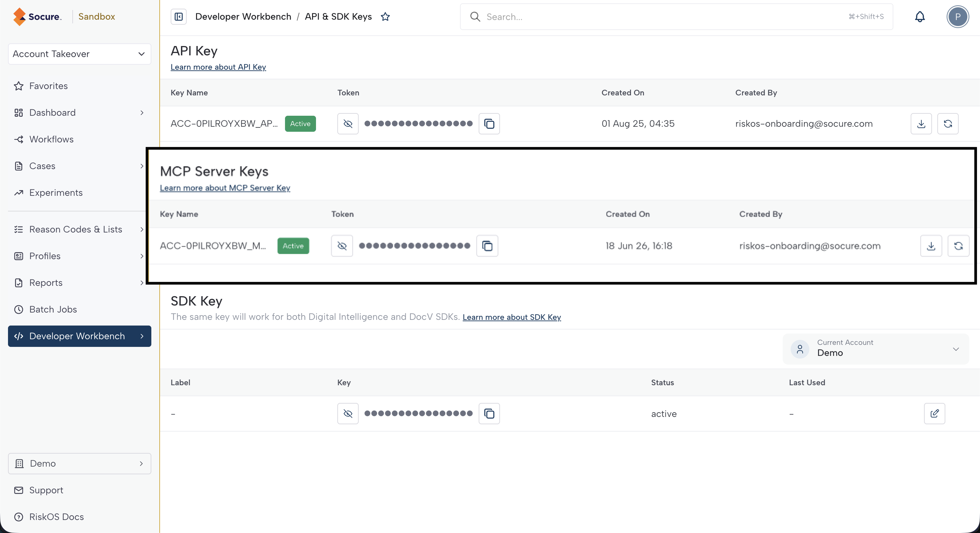980x533 pixels.
Task: Click the Socure logo
Action: pyautogui.click(x=37, y=16)
